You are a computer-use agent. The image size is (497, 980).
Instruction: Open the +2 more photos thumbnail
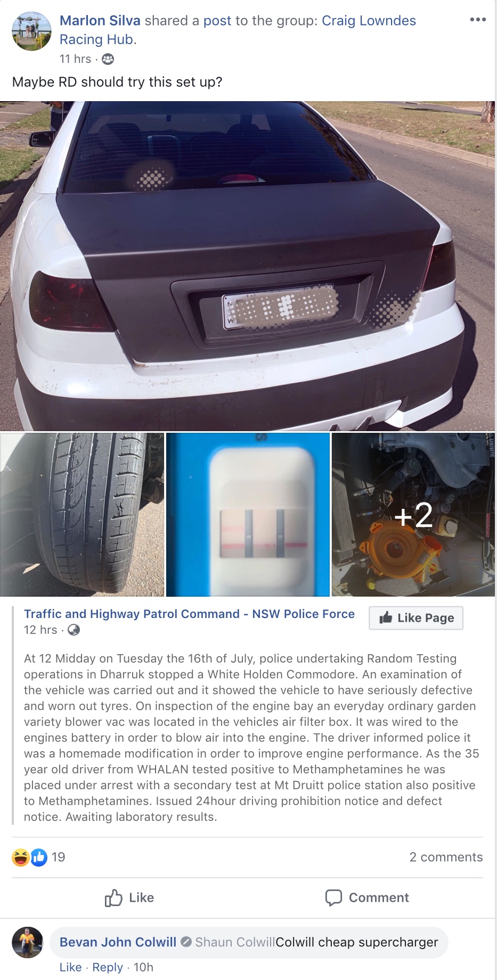pyautogui.click(x=413, y=515)
